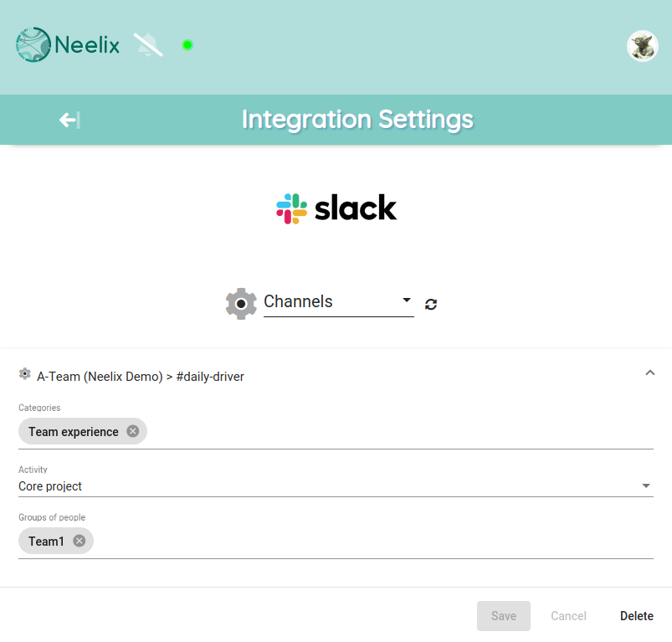Viewport: 672px width, 642px height.
Task: Refresh channels with the sync icon
Action: (x=431, y=305)
